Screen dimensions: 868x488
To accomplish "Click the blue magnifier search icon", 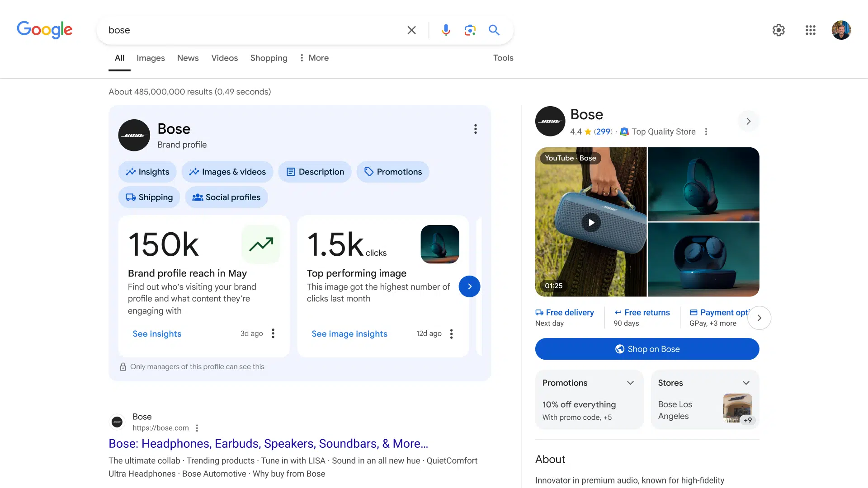I will point(494,30).
